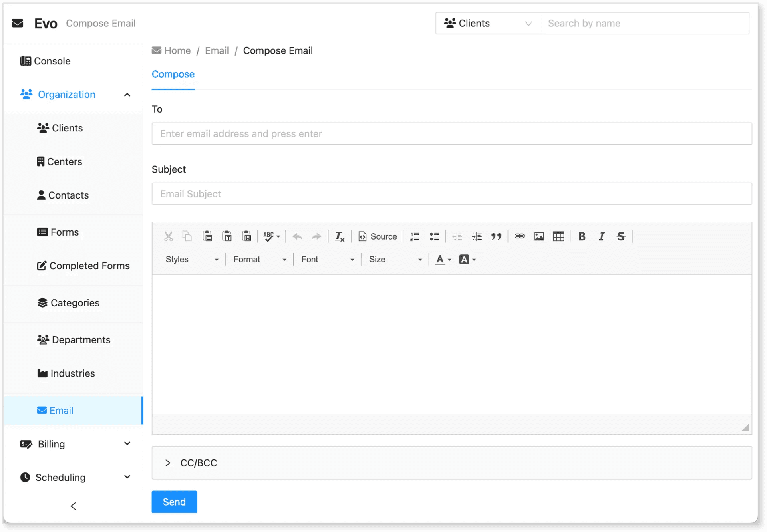Open Contacts in the sidebar
This screenshot has height=532, width=767.
(x=63, y=195)
